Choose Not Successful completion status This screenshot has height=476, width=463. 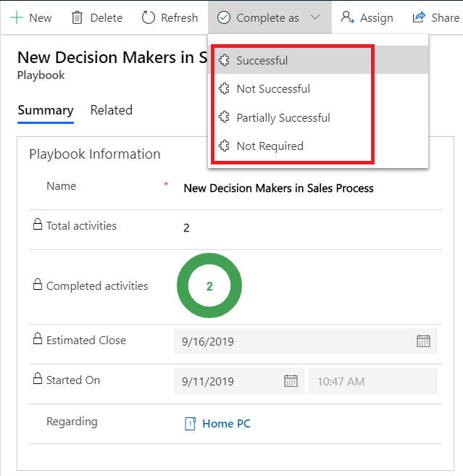(x=272, y=89)
